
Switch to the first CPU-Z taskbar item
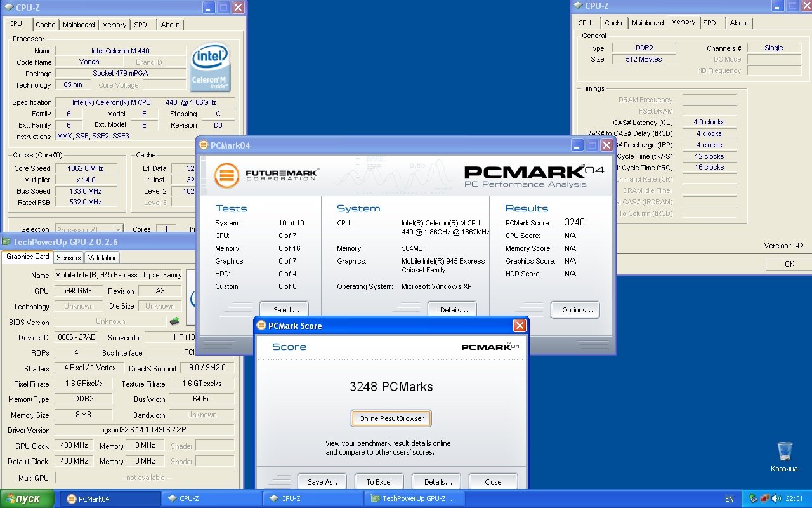pyautogui.click(x=211, y=498)
